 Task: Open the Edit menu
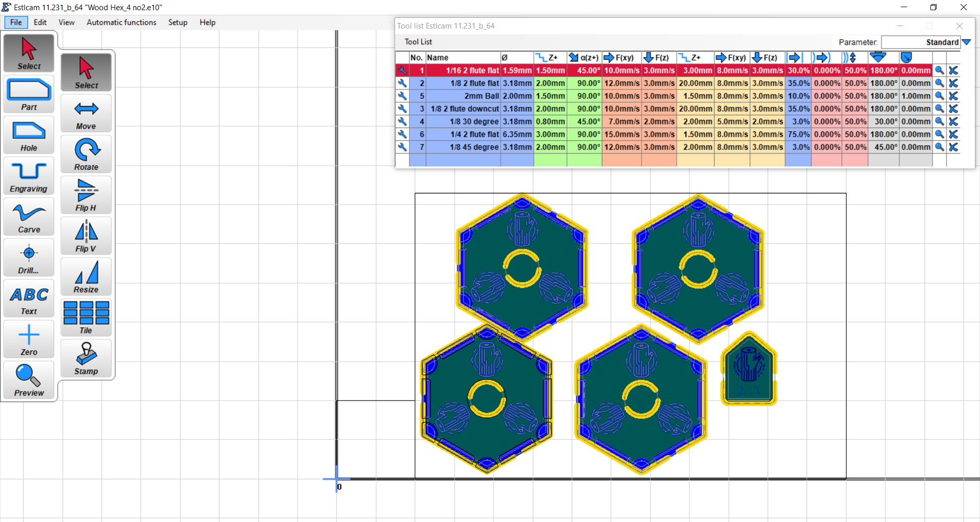40,22
